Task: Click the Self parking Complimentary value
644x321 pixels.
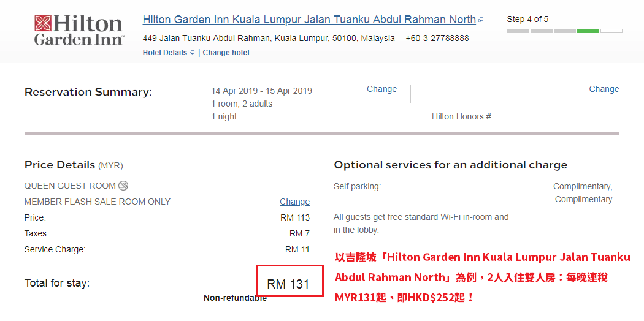Action: point(583,193)
